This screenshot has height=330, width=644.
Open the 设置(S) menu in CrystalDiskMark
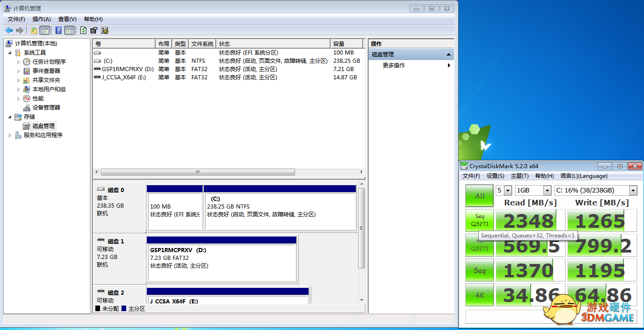coord(495,176)
